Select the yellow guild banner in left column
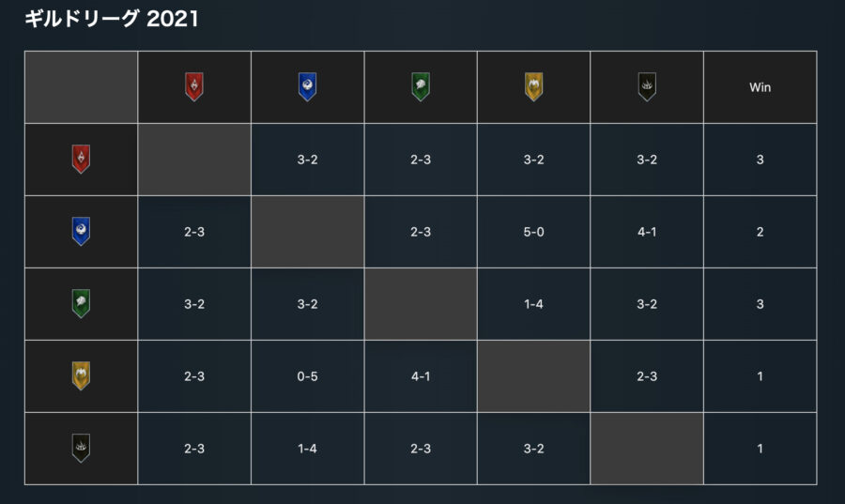Image resolution: width=845 pixels, height=504 pixels. tap(81, 375)
